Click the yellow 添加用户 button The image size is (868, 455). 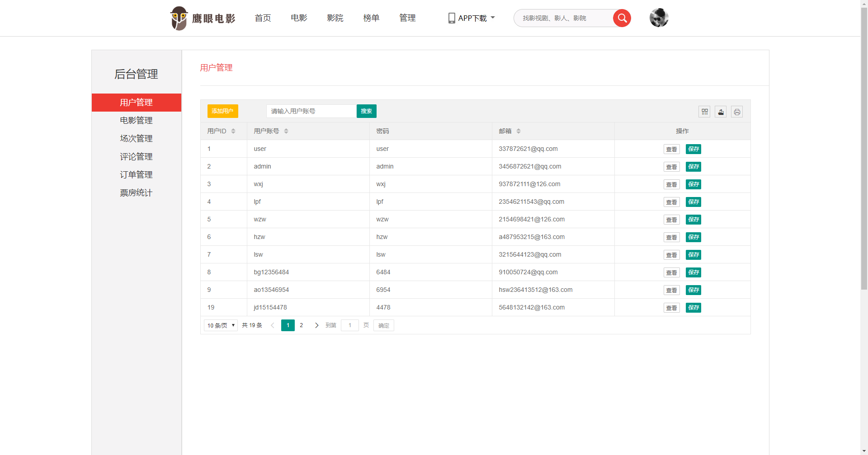pyautogui.click(x=222, y=111)
